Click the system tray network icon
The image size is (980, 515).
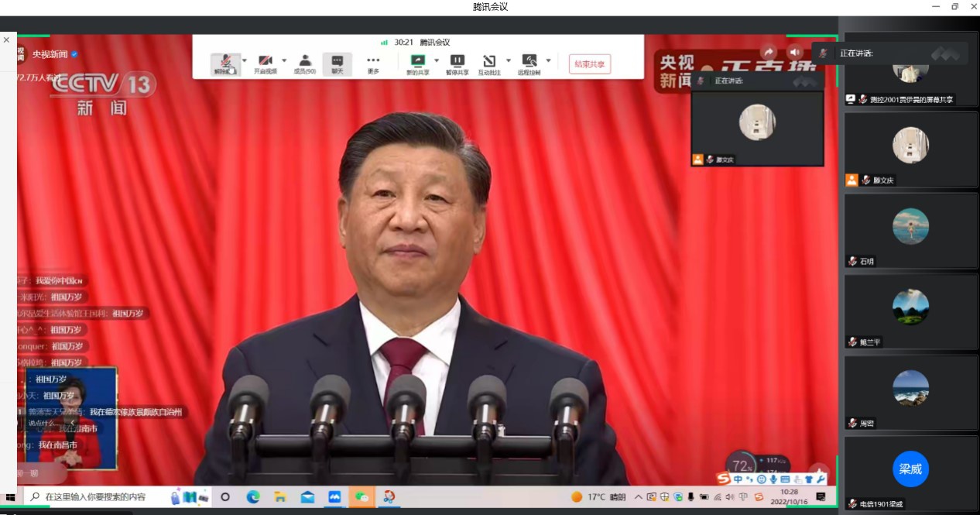(x=717, y=496)
